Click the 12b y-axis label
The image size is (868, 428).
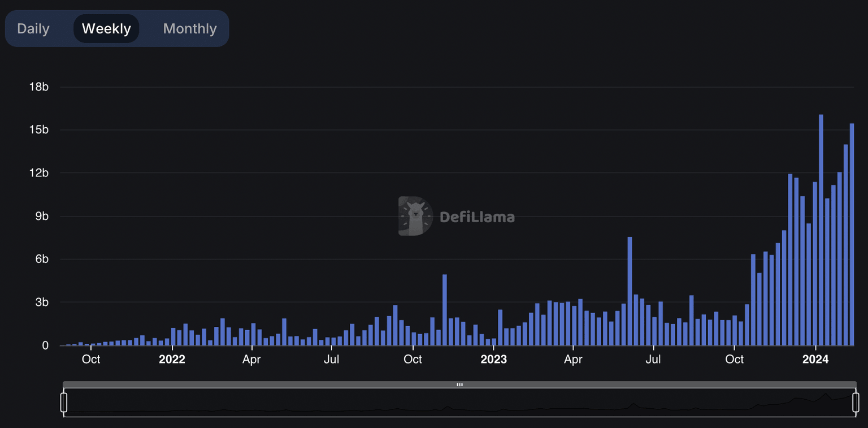38,173
